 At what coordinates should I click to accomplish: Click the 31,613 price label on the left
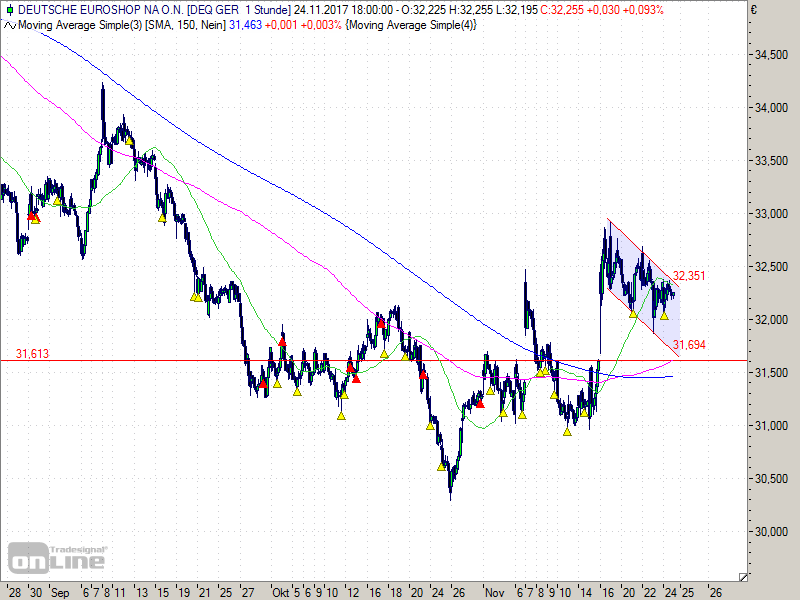pos(33,352)
